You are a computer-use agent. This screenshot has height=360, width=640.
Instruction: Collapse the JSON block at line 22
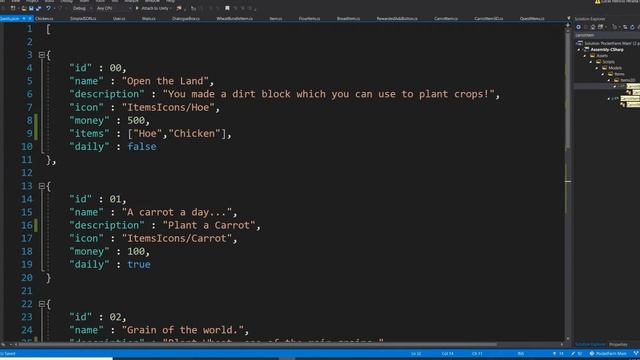coord(42,304)
